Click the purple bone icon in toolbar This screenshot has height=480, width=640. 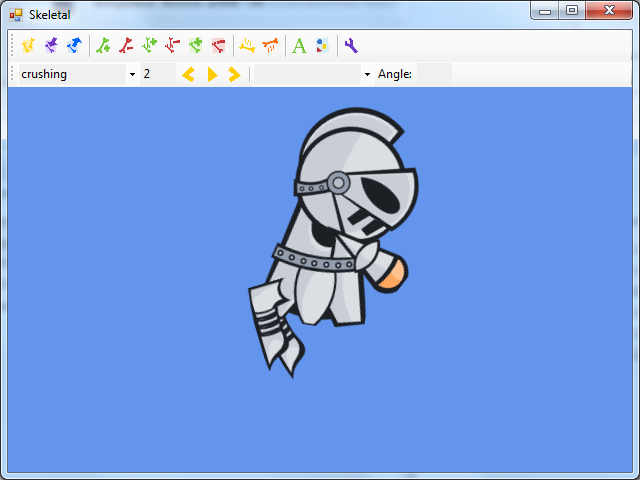51,45
